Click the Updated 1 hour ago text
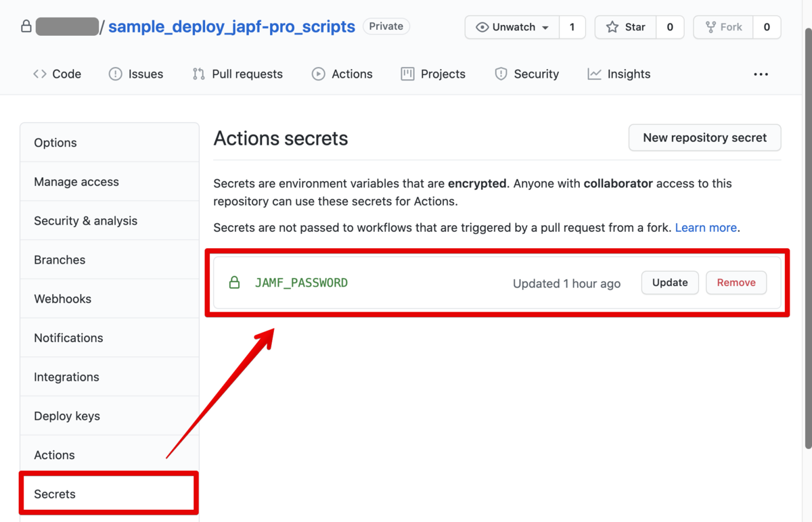The image size is (812, 522). tap(566, 283)
